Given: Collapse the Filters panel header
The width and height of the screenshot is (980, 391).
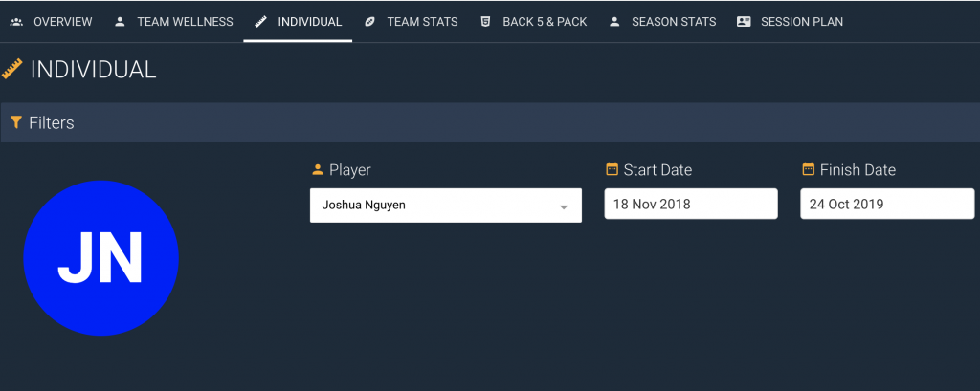Looking at the screenshot, I should 490,122.
